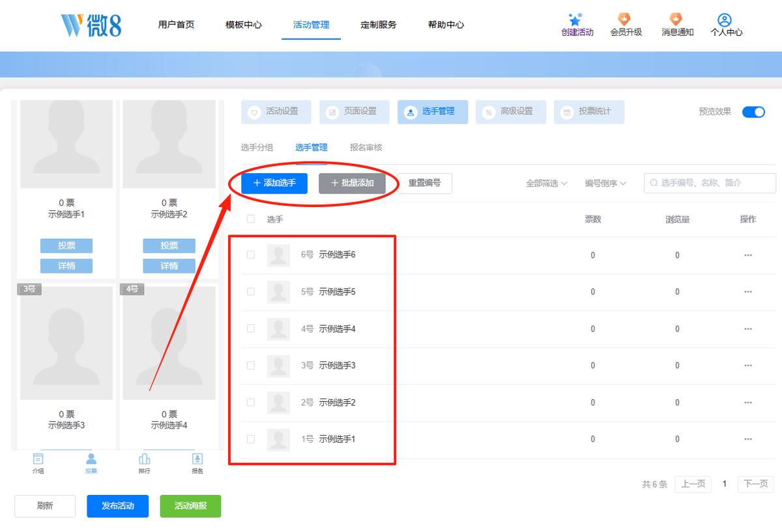Click the 示例选手4 photo in preview
782x532 pixels.
pyautogui.click(x=169, y=343)
